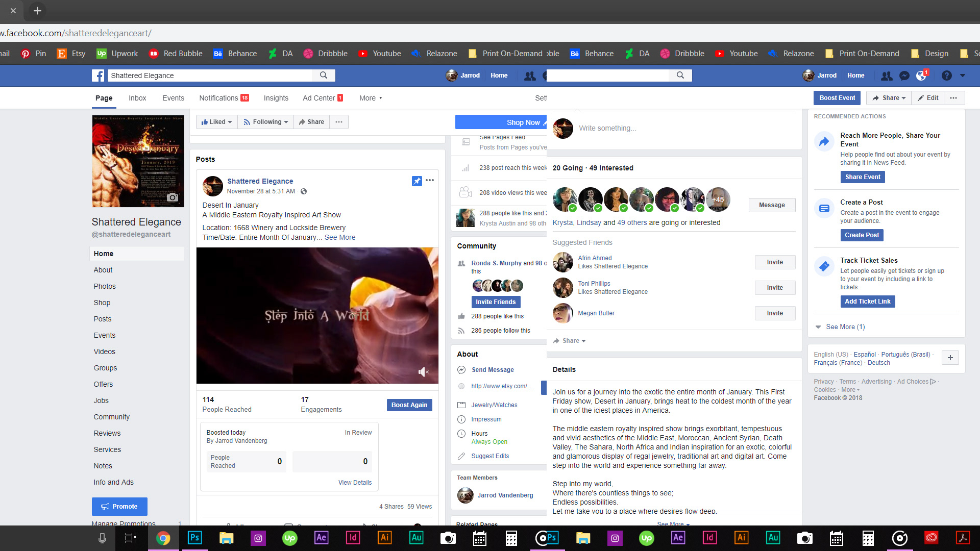Viewport: 980px width, 551px height.
Task: Select Photos in the left page menu
Action: tap(105, 286)
